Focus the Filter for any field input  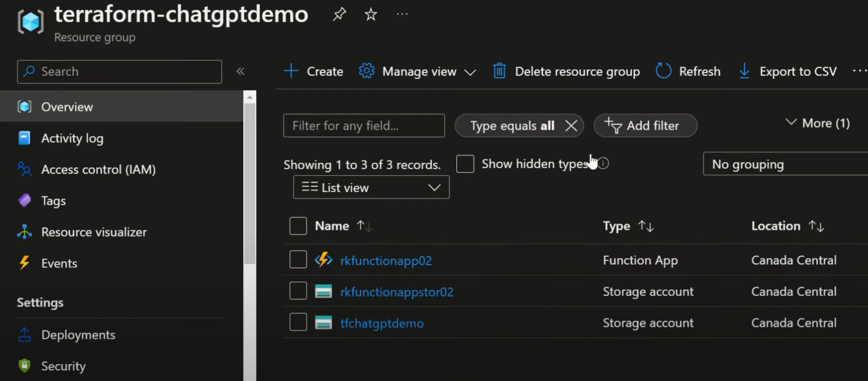coord(364,125)
